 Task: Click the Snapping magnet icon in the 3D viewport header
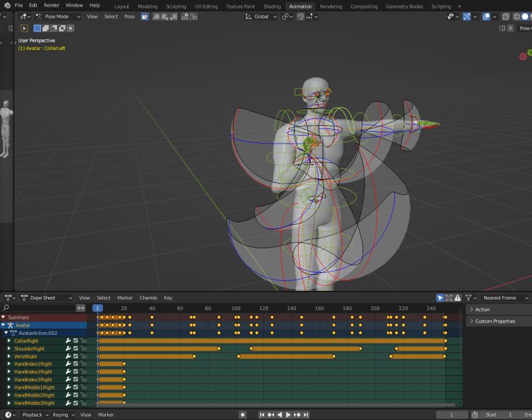[x=285, y=17]
